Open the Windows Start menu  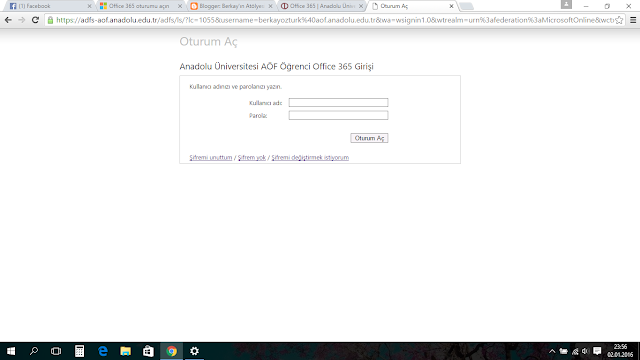[11, 351]
